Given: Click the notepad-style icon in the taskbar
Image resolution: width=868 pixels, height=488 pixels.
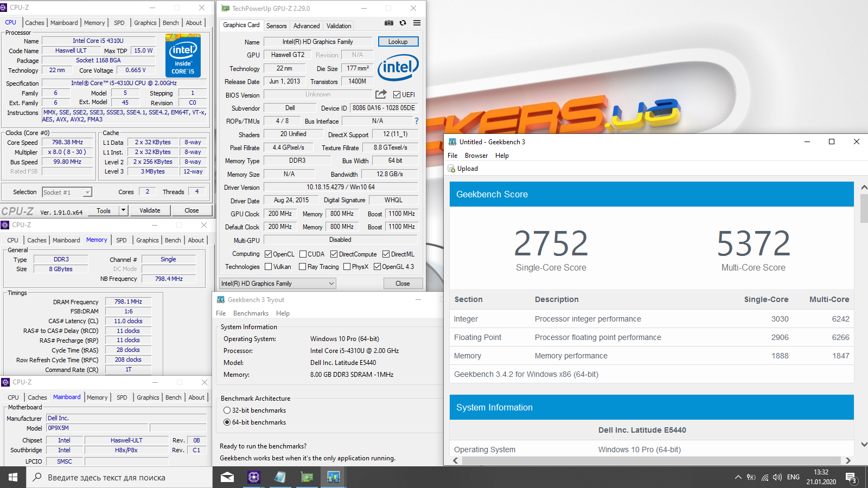Looking at the screenshot, I should [x=280, y=477].
